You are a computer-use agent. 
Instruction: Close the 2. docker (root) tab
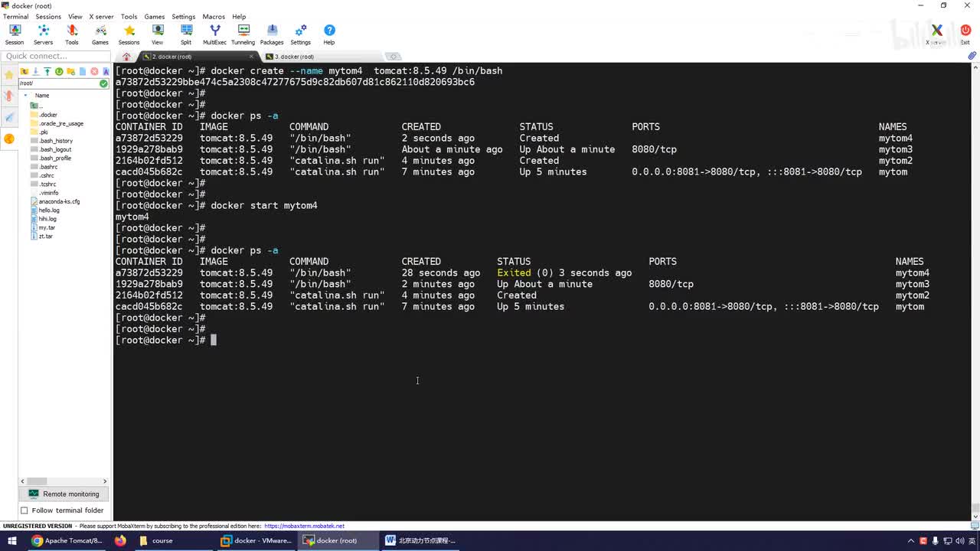(x=251, y=57)
